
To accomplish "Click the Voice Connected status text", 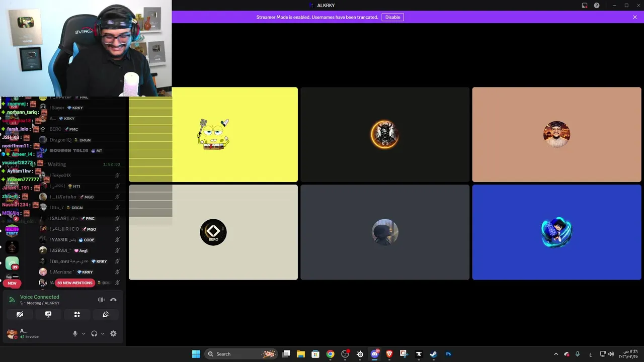I will click(39, 297).
